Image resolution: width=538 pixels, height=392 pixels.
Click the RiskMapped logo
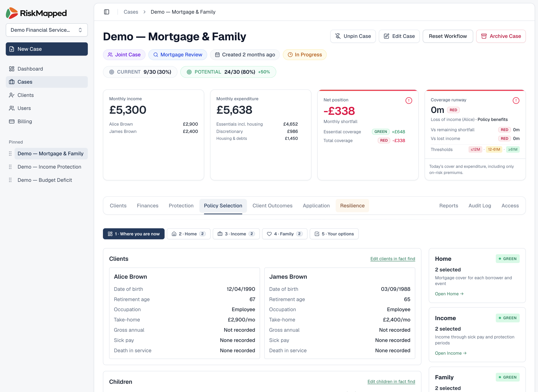tap(36, 13)
